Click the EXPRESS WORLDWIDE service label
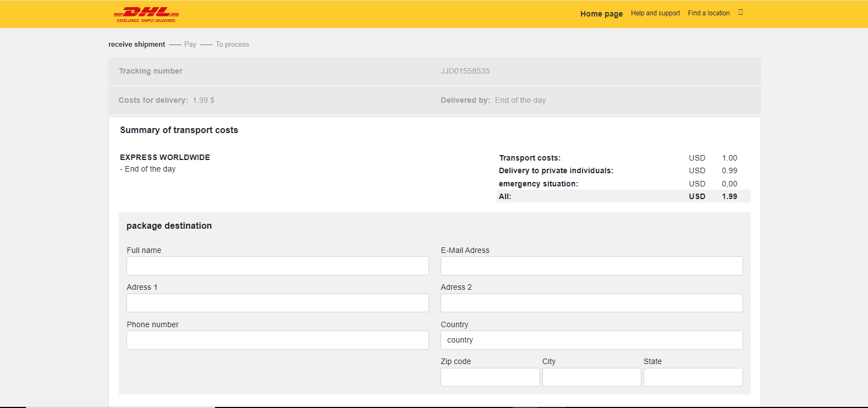Viewport: 868px width, 408px height. point(165,157)
